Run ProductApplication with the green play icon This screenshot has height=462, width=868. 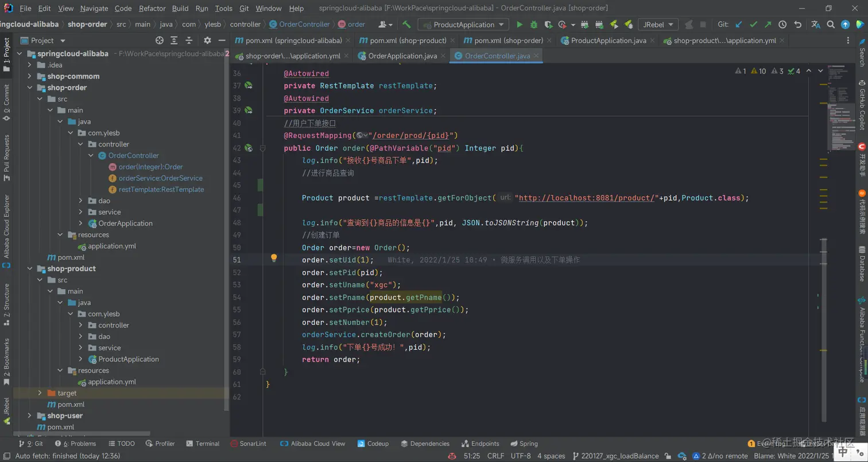coord(520,25)
